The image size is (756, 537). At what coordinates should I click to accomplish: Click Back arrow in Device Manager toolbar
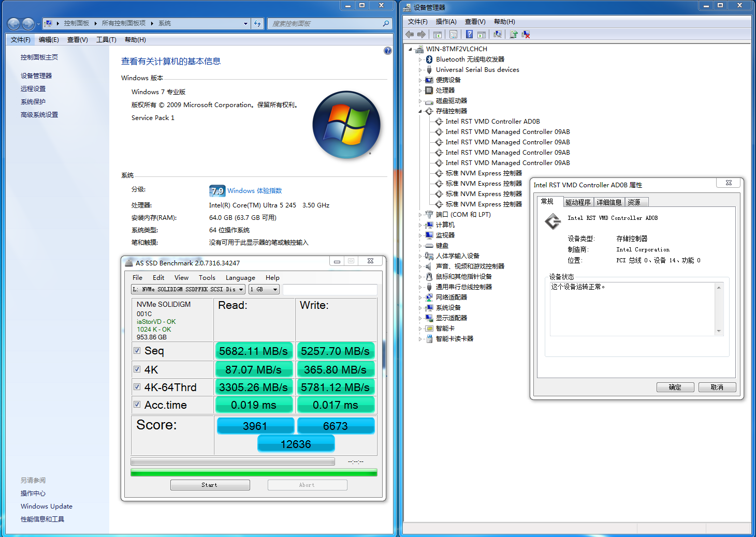coord(410,35)
